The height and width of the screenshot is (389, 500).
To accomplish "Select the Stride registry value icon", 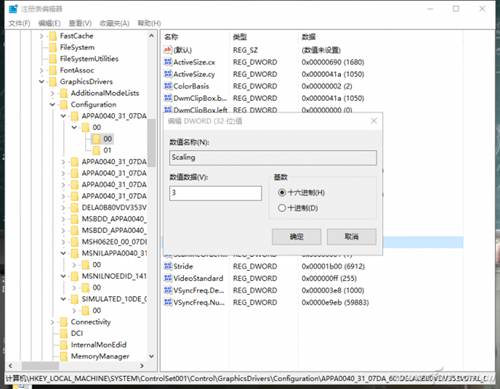I will 168,266.
